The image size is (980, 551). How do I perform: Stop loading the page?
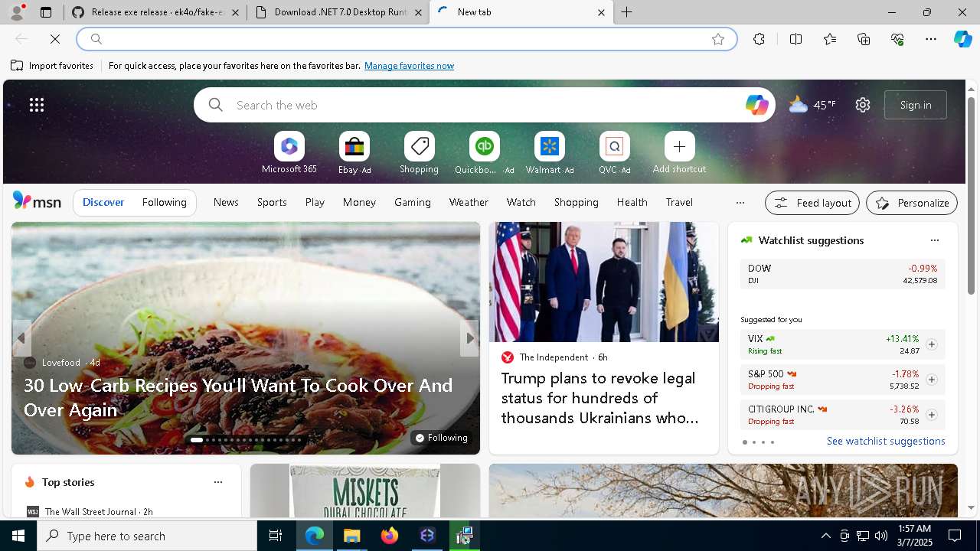(x=55, y=39)
